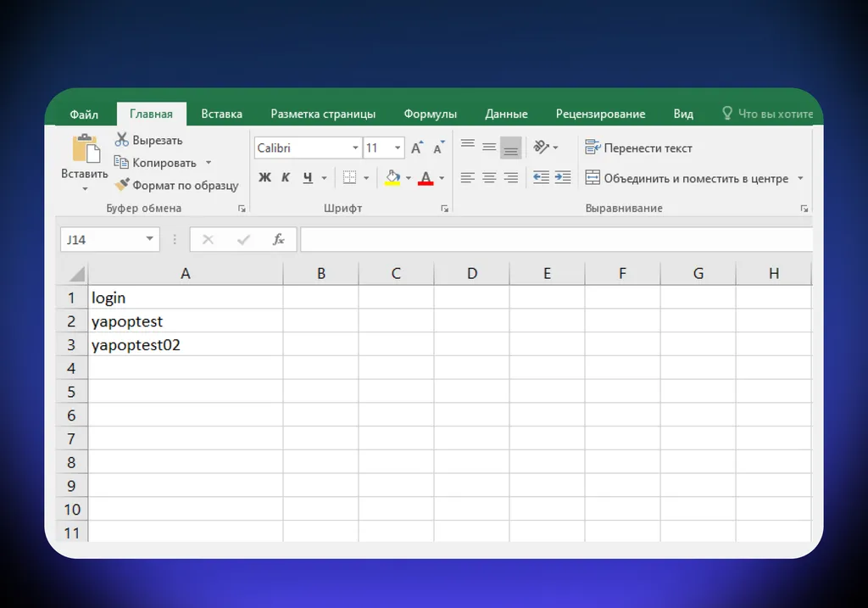
Task: Increase font size with large A icon
Action: tap(417, 148)
